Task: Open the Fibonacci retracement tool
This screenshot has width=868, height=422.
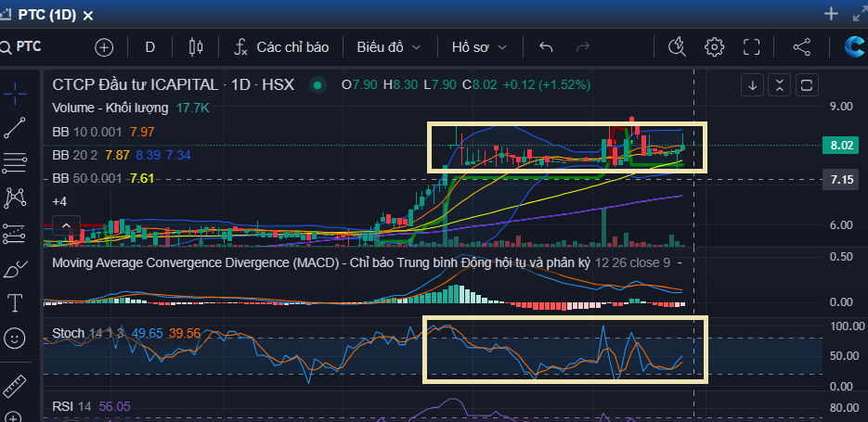Action: point(15,162)
